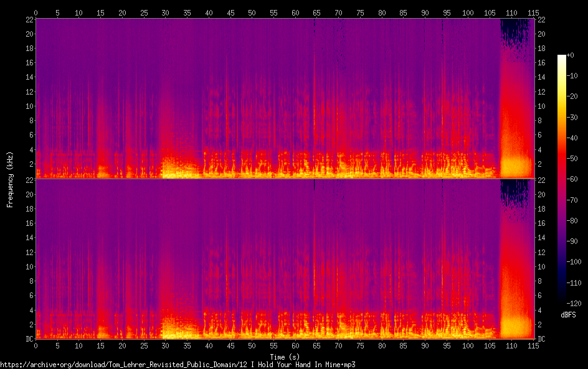
Task: Select the 50 second mark on bottom time axis
Action: [x=252, y=345]
